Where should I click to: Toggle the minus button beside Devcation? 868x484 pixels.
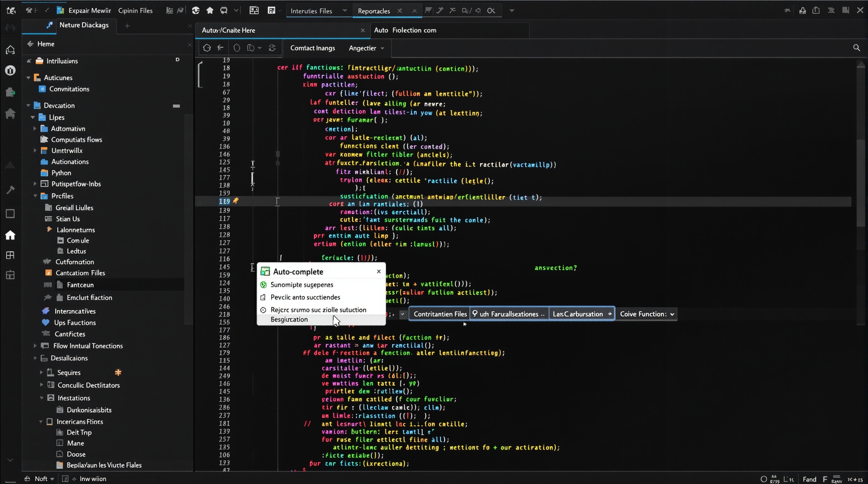pos(176,106)
